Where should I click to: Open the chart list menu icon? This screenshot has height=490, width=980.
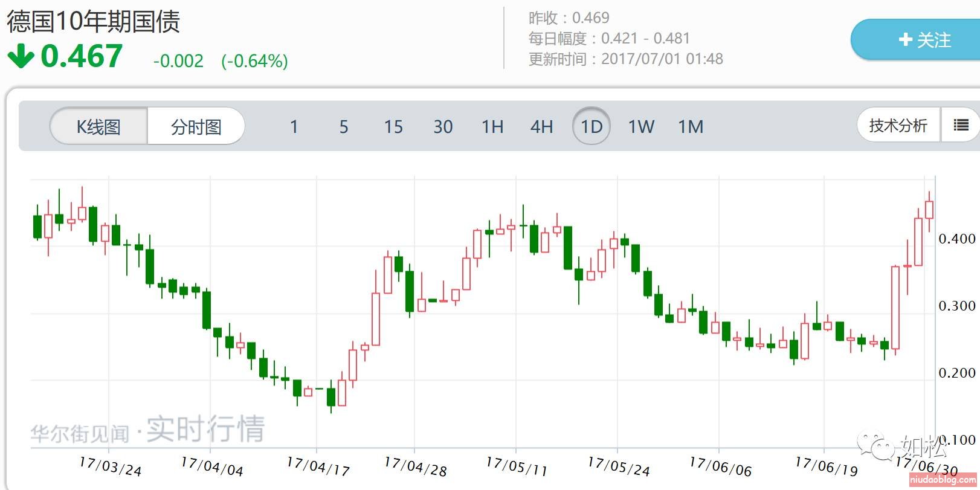pos(961,126)
